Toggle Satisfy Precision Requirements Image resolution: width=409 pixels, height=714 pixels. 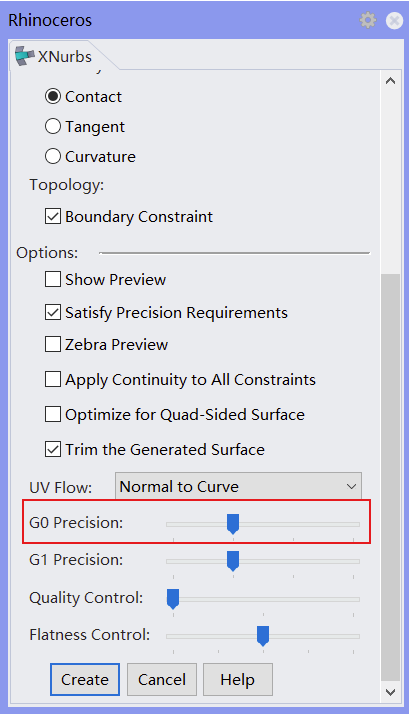53,312
